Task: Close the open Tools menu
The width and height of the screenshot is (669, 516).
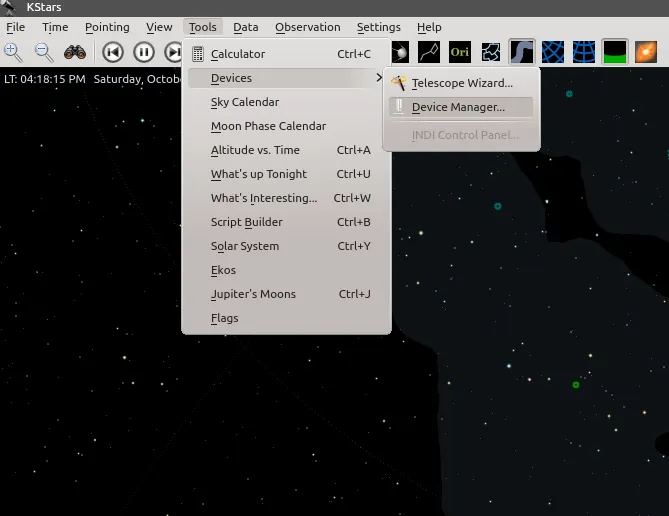Action: pos(203,27)
